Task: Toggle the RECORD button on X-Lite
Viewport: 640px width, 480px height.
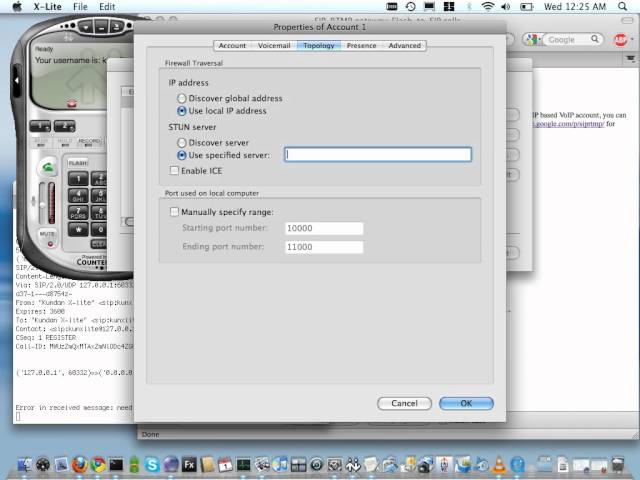Action: click(x=90, y=142)
